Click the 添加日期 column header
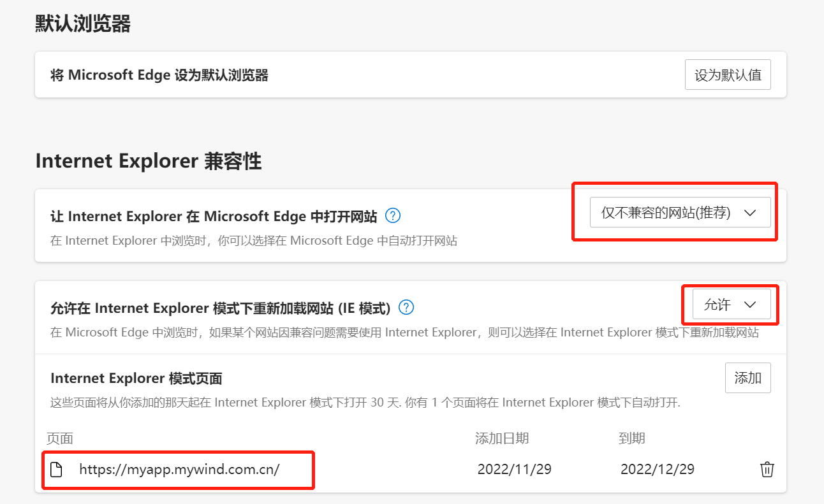Image resolution: width=824 pixels, height=504 pixels. coord(502,438)
